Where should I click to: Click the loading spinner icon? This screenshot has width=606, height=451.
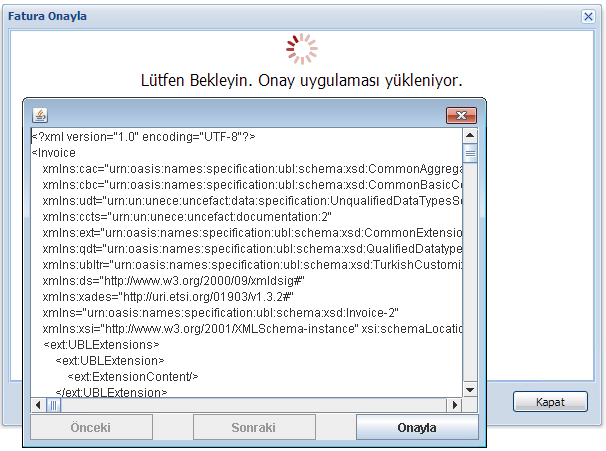click(301, 48)
